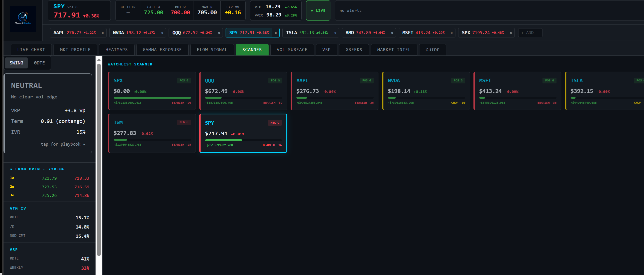The image size is (644, 275).
Task: Close the selected SPY ticker chip
Action: click(x=276, y=33)
